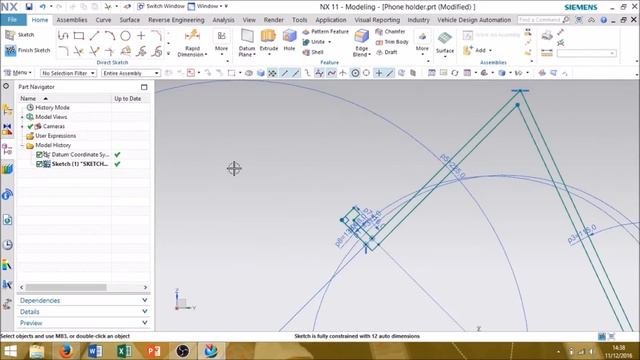640x360 pixels.
Task: Open the Add assembly dropdown arrow
Action: [x=490, y=50]
